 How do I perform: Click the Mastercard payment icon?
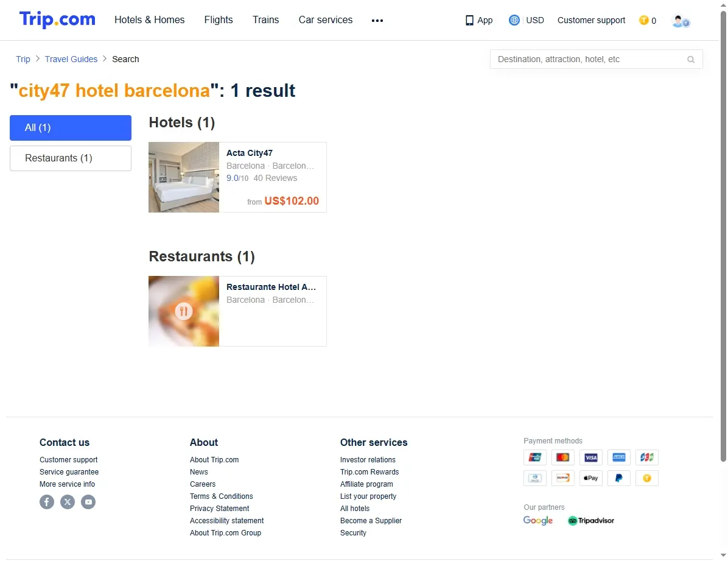pos(562,457)
